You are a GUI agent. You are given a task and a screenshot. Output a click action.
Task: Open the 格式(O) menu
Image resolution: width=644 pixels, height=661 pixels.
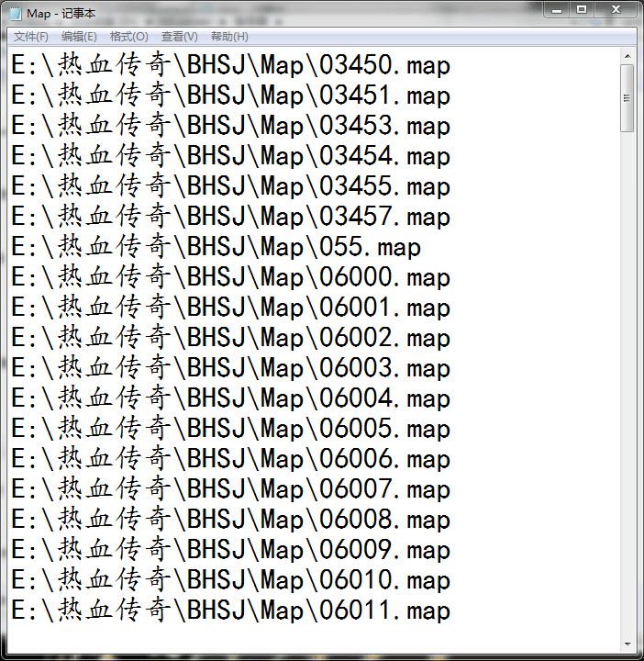click(128, 37)
